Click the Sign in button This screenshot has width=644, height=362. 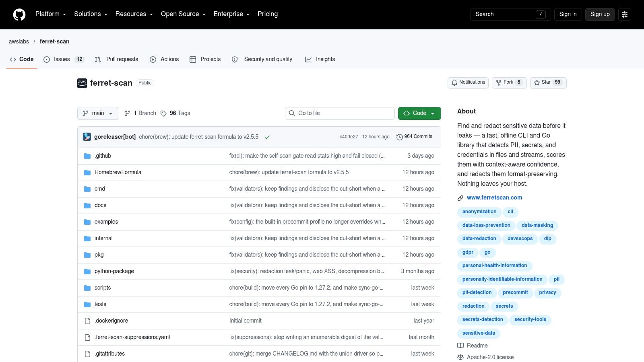568,14
